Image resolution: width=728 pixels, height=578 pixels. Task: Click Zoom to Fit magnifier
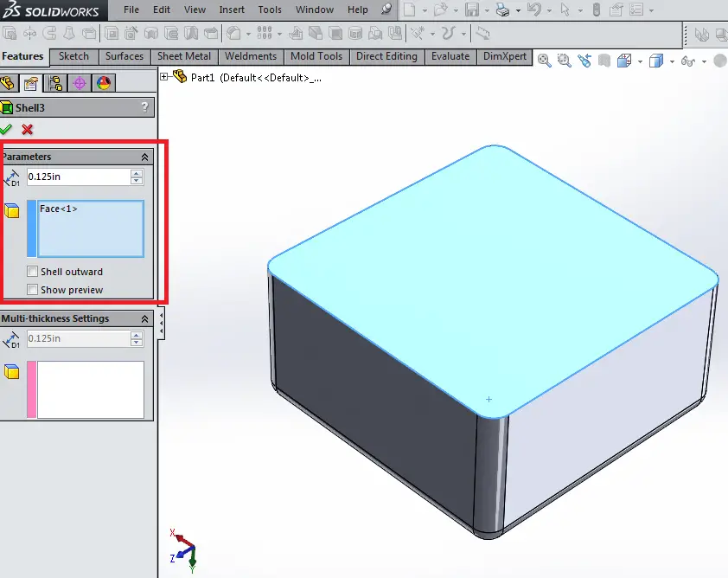pos(544,61)
